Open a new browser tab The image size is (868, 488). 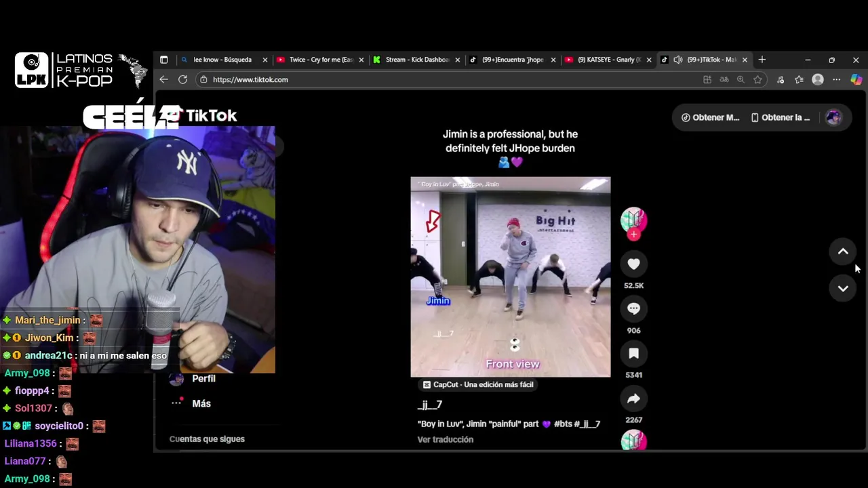click(x=762, y=60)
